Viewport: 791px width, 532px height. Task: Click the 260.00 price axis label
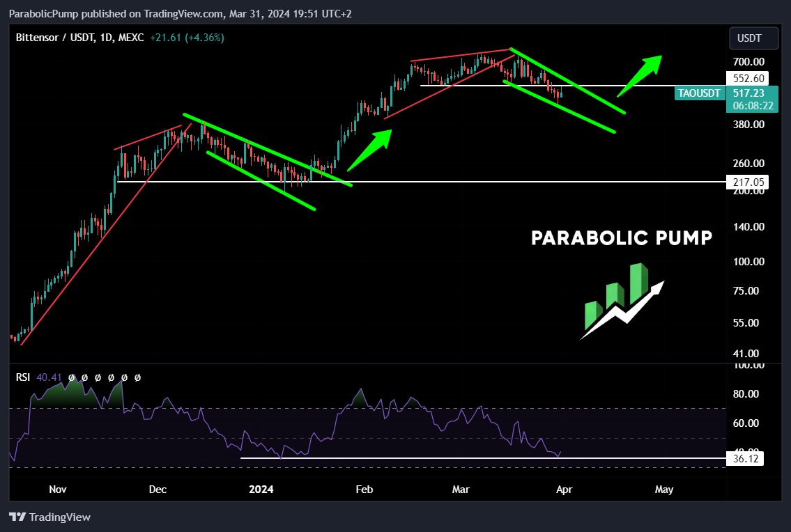748,164
